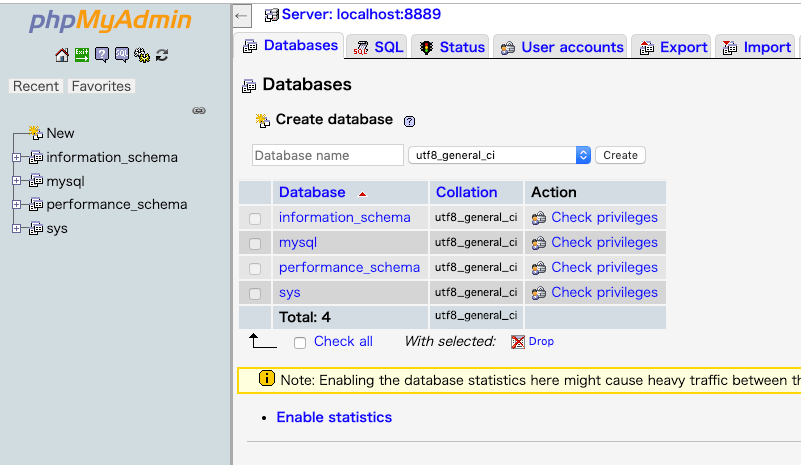Viewport: 801px width, 465px height.
Task: Click sys row privileges icon
Action: tap(538, 293)
